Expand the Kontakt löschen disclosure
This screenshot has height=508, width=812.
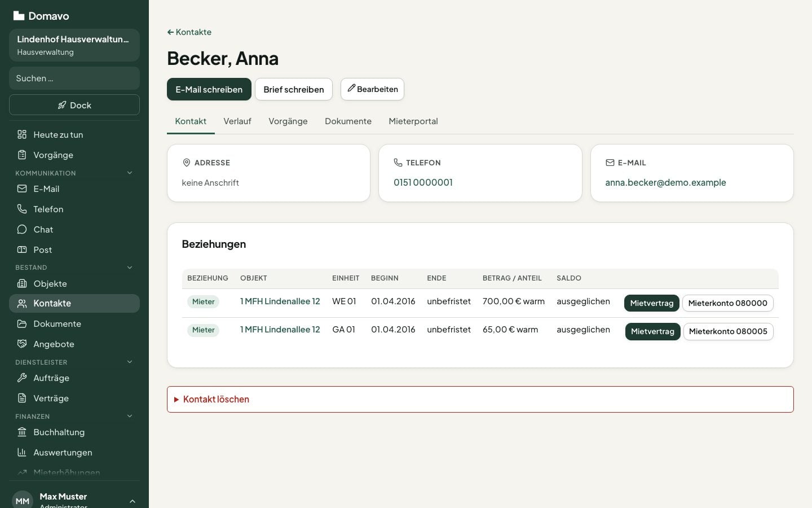point(480,399)
